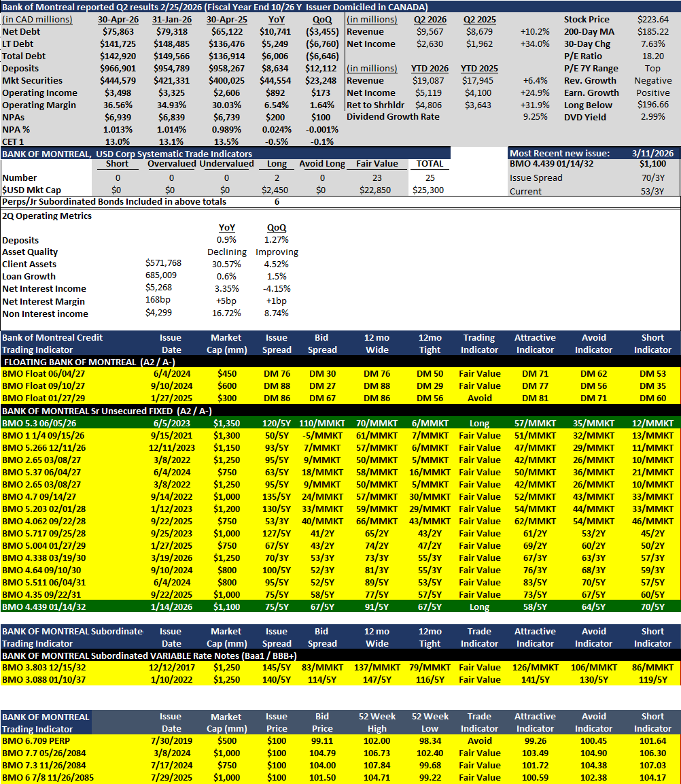Click the Fair Value count 23 cell

pos(377,178)
